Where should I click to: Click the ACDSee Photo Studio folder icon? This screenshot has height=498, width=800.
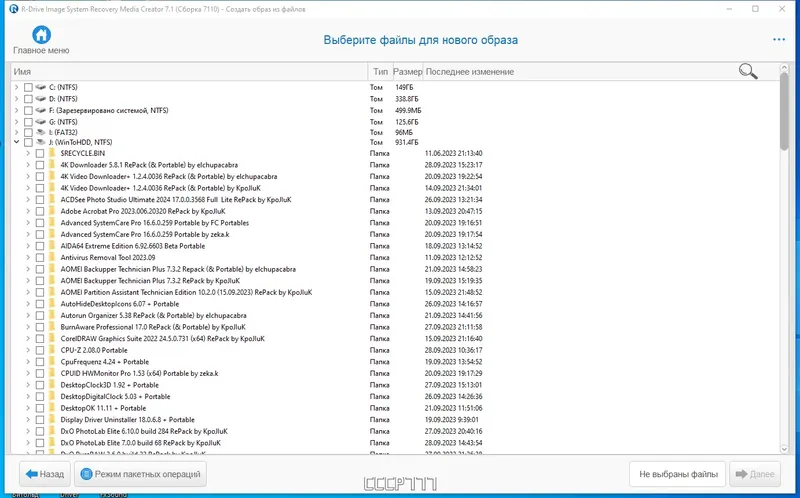coord(52,200)
